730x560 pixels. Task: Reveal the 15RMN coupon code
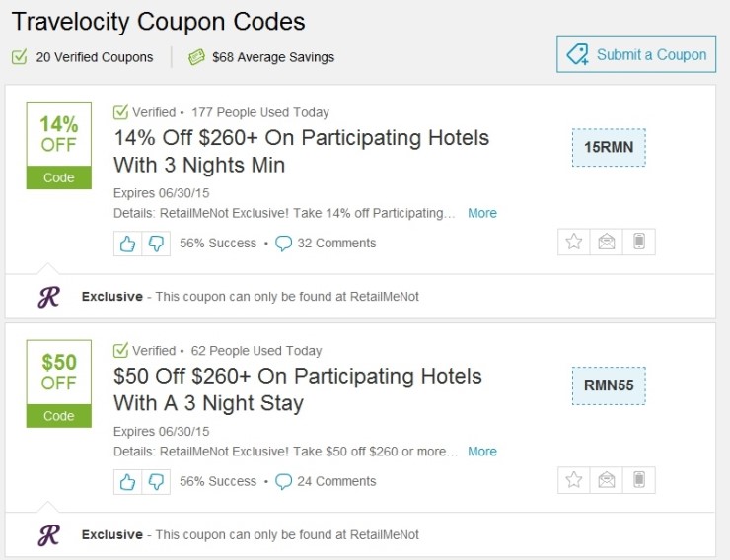tap(609, 148)
